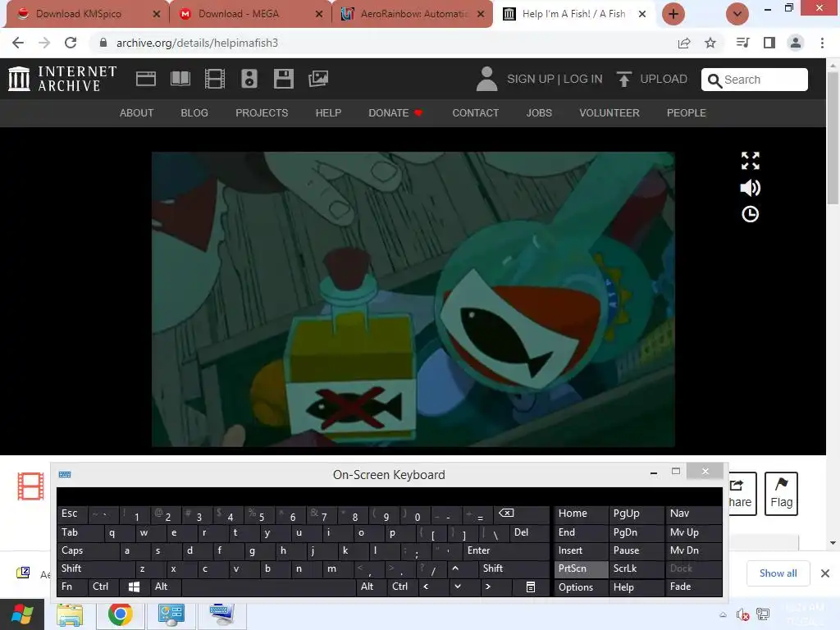Switch to AeroRainbow tab
Image resolution: width=840 pixels, height=630 pixels.
(x=414, y=14)
